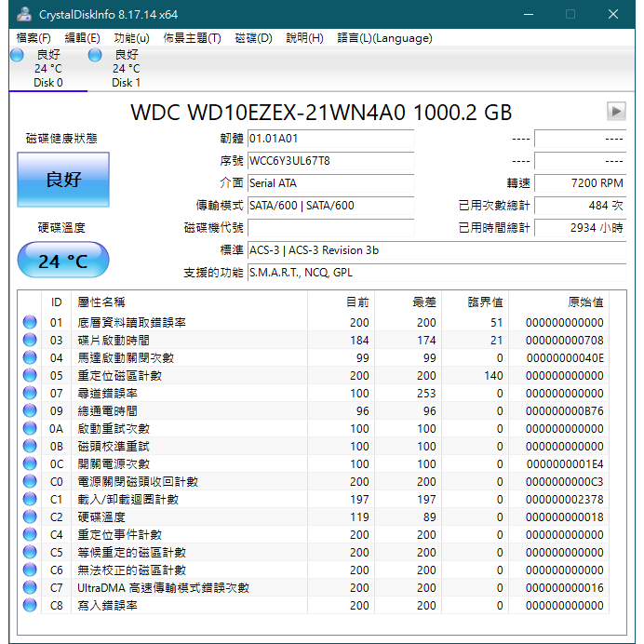This screenshot has height=644, width=644.
Task: Open the 磁碟(D) menu
Action: pyautogui.click(x=253, y=38)
